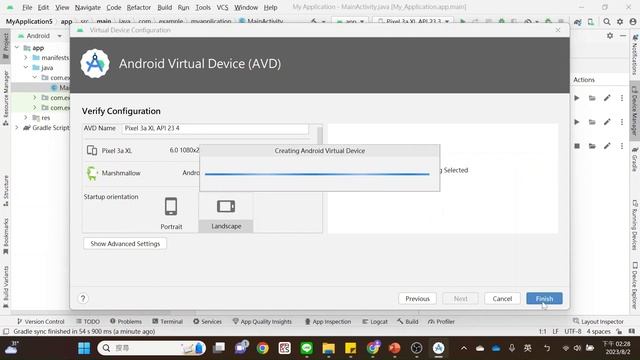The image size is (640, 360).
Task: Select Landscape startup orientation
Action: point(226,213)
